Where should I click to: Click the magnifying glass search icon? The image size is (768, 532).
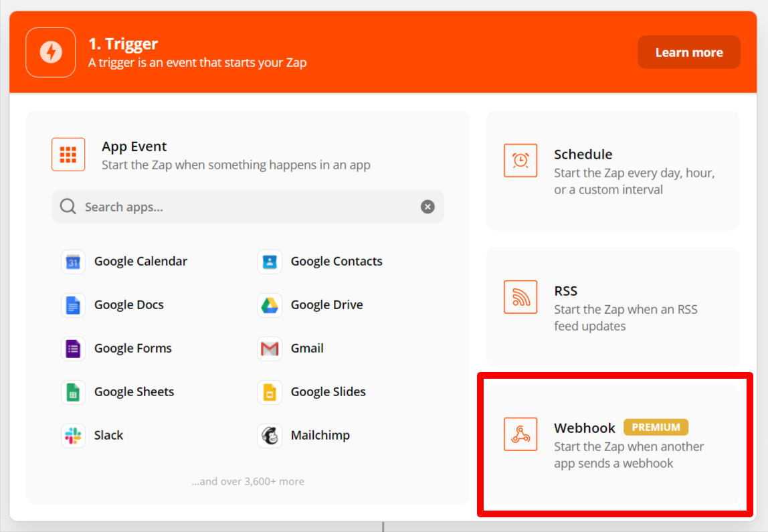point(68,207)
